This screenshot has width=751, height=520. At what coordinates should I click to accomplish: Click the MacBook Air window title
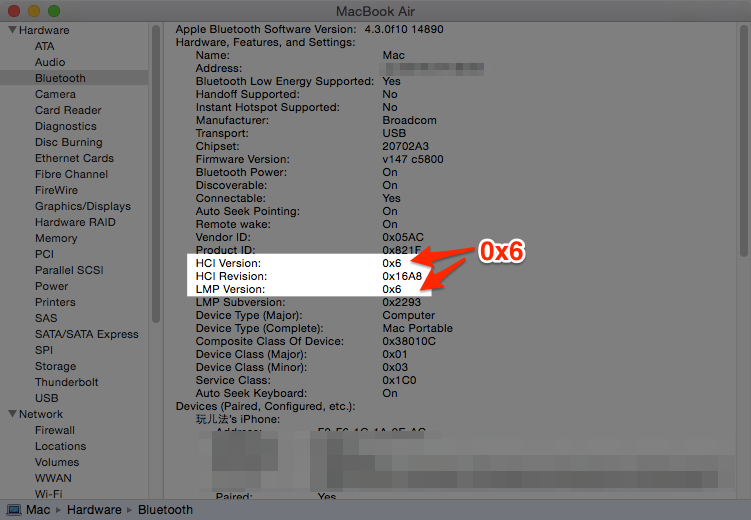[x=376, y=11]
